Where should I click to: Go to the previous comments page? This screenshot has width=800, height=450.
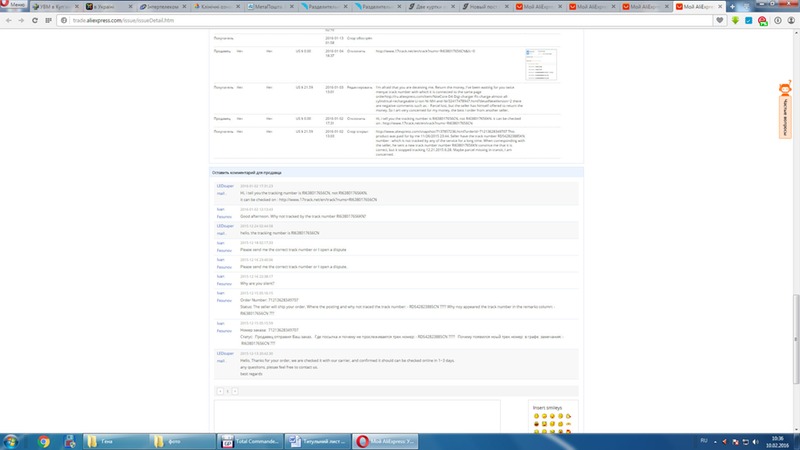[x=220, y=390]
